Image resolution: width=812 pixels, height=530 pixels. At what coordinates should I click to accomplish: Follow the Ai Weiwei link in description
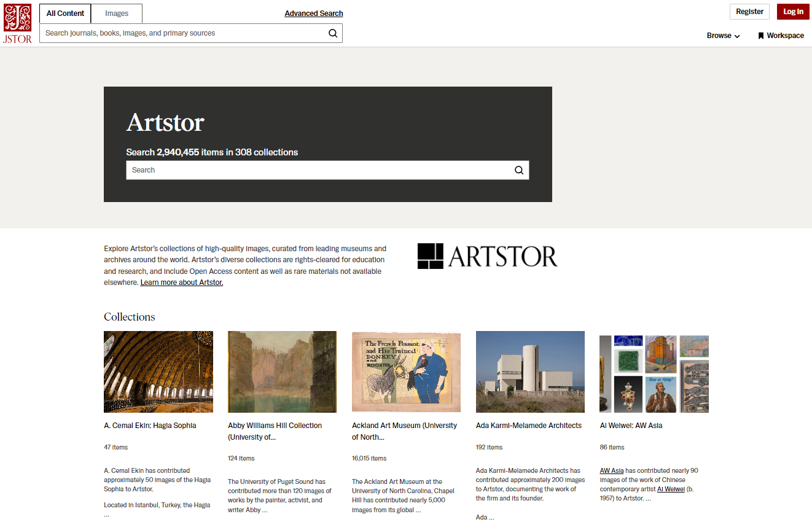tap(671, 489)
